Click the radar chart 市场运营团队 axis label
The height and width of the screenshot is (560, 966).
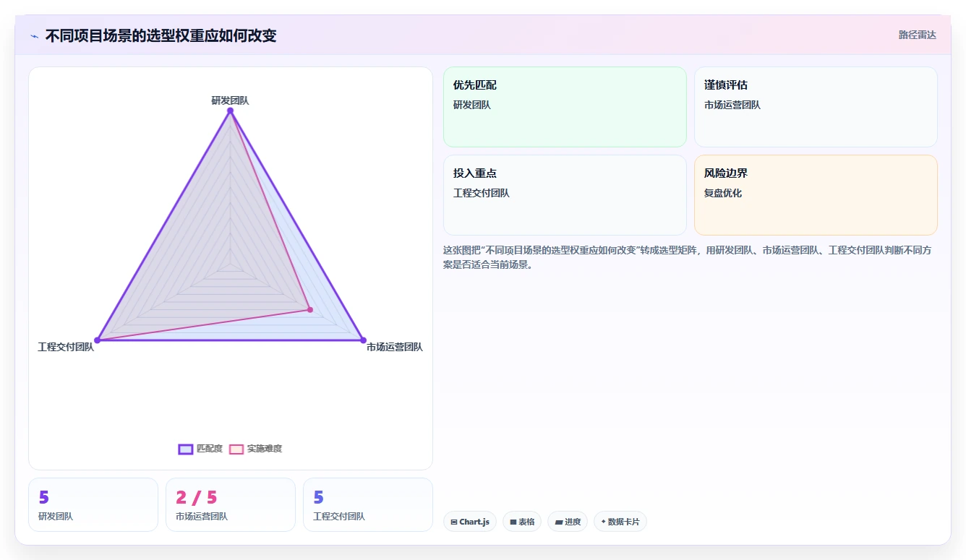pos(395,347)
